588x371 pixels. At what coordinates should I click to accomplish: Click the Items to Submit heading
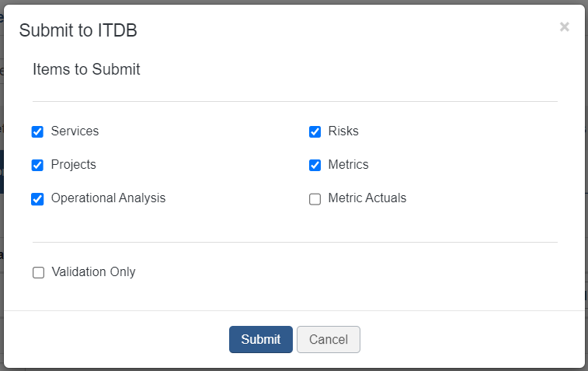tap(86, 69)
